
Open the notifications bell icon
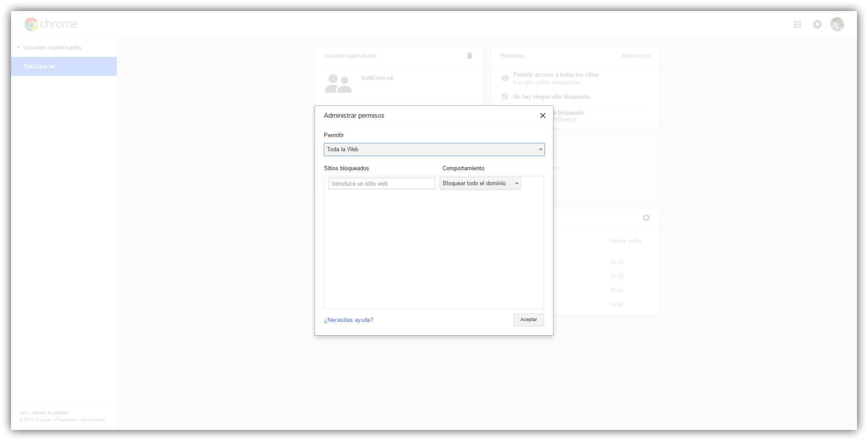tap(817, 24)
